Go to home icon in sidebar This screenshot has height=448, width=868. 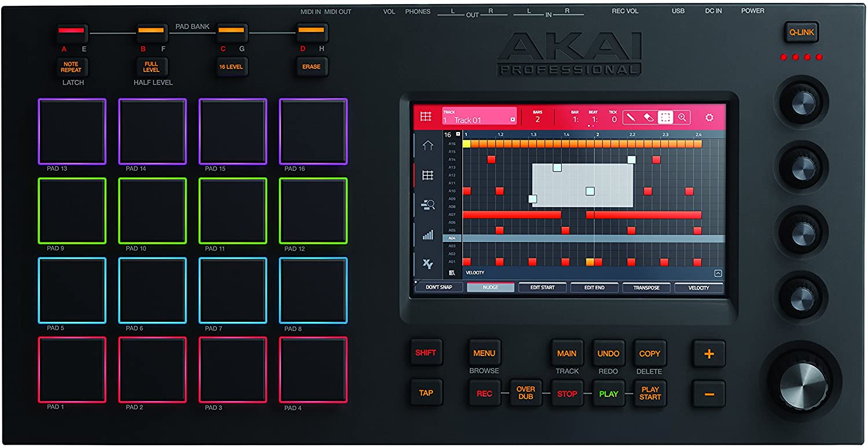tap(428, 146)
